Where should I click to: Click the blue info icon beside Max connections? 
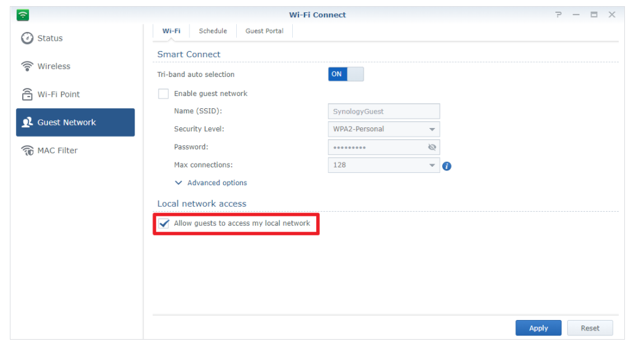tap(447, 166)
